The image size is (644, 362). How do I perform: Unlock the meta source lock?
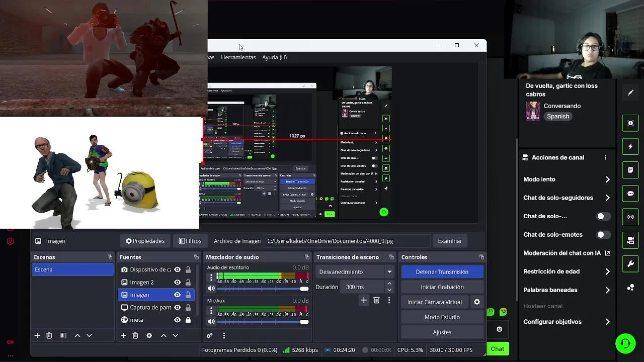188,320
